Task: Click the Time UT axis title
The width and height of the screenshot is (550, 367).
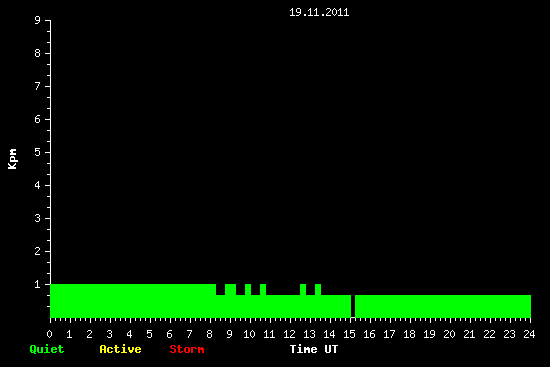Action: (x=314, y=349)
